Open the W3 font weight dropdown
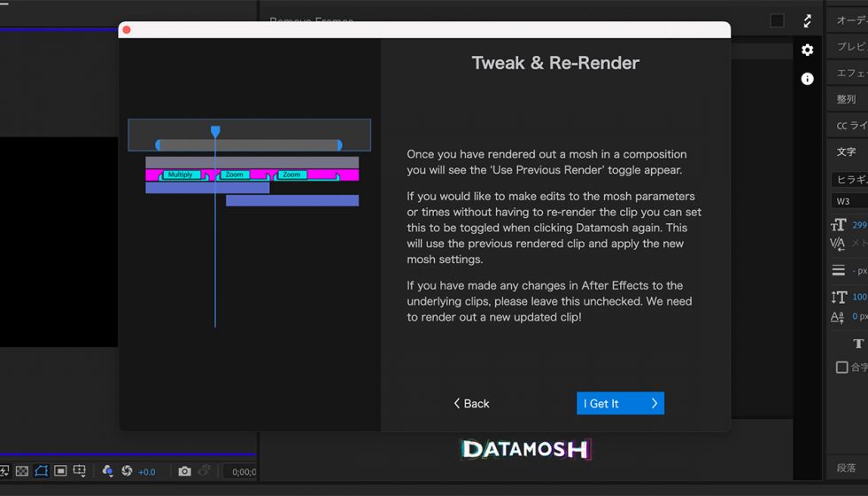The width and height of the screenshot is (868, 496). point(849,201)
